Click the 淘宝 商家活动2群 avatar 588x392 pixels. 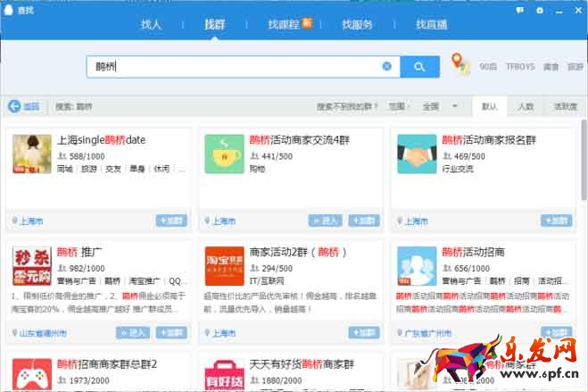coord(224,266)
